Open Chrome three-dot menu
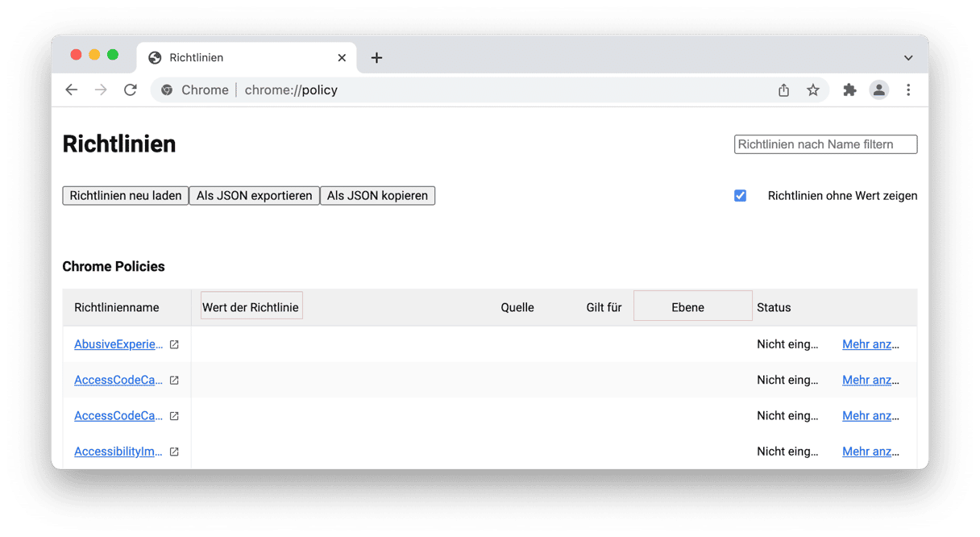Screen dimensions: 980x537 [908, 90]
